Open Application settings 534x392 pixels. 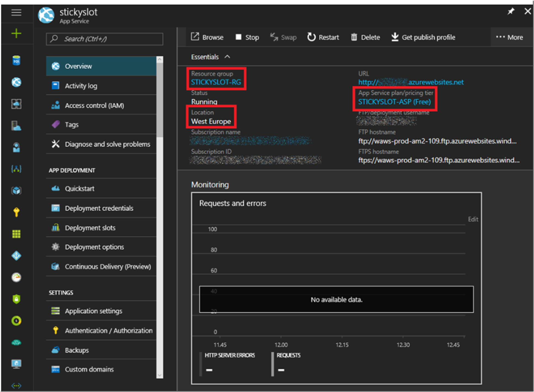(x=101, y=311)
